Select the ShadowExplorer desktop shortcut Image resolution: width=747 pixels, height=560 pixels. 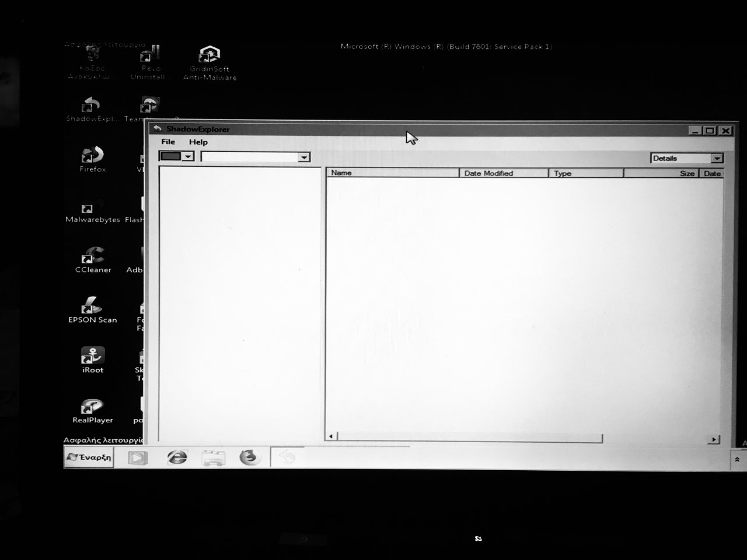pos(92,110)
